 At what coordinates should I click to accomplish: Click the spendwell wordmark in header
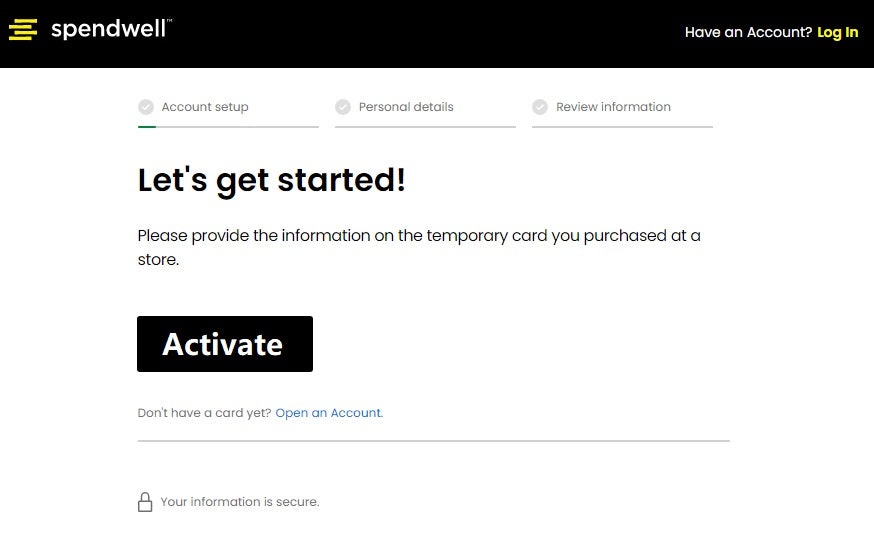click(x=111, y=29)
